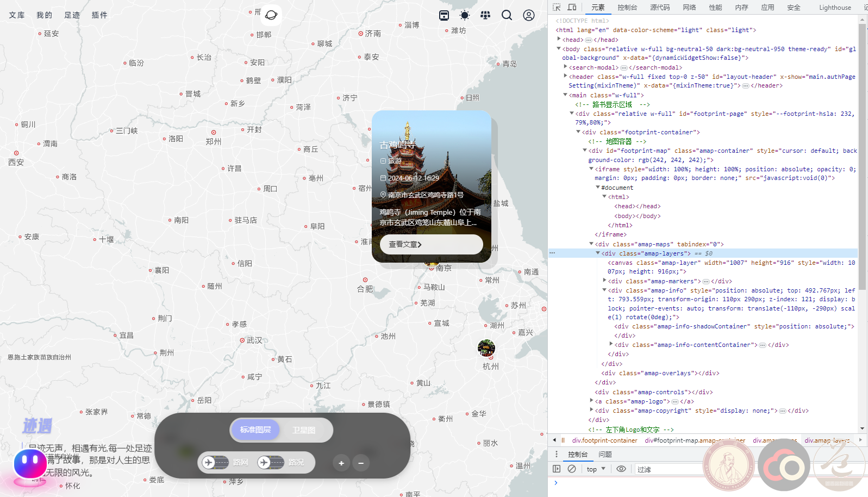Click breadcrumb div.footprint-container
Screen dimensions: 868x497
604,440
